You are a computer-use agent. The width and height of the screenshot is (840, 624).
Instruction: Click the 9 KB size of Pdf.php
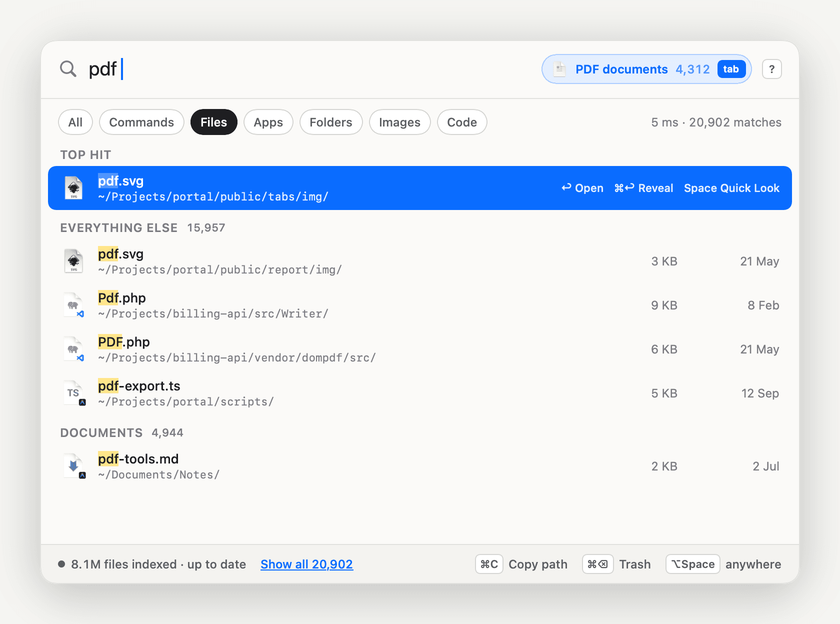point(664,305)
